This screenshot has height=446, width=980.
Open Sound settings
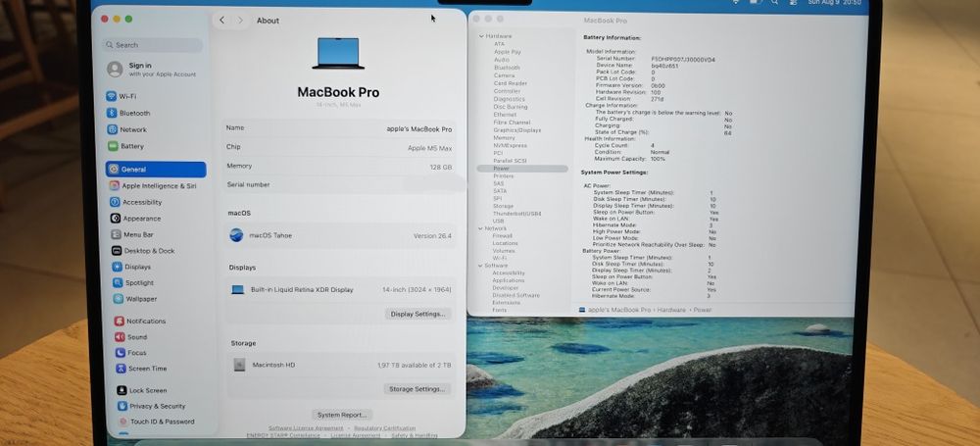point(130,337)
